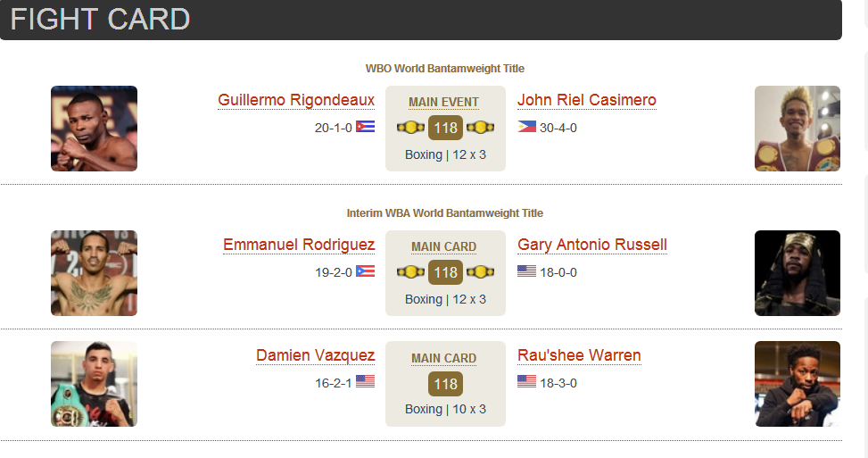Click the Philippines flag next to Casimero's record
This screenshot has width=868, height=458.
pos(526,126)
